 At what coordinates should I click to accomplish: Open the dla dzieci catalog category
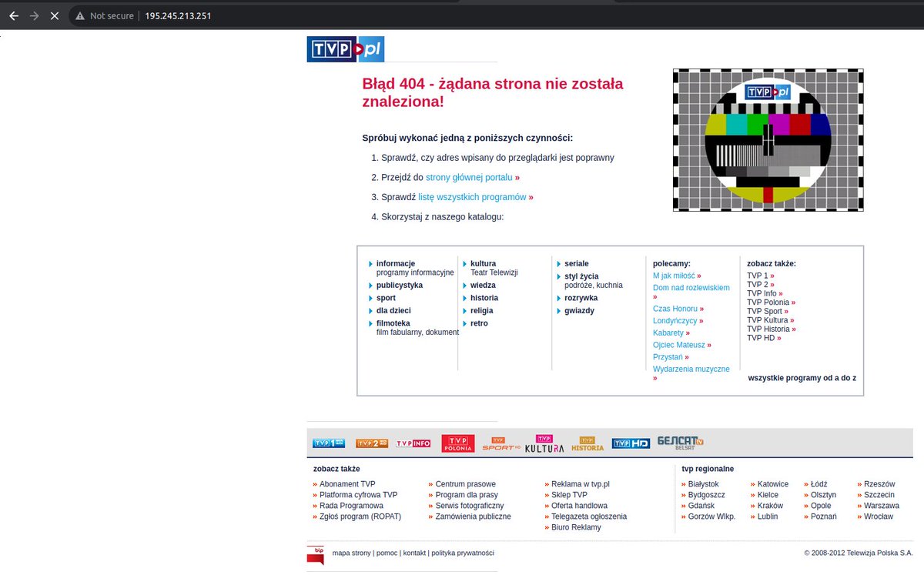393,310
